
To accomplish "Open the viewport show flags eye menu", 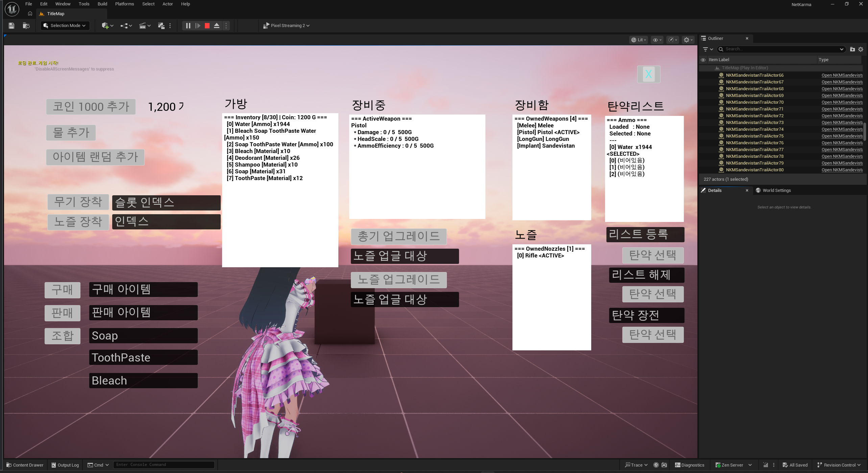I will tap(657, 40).
